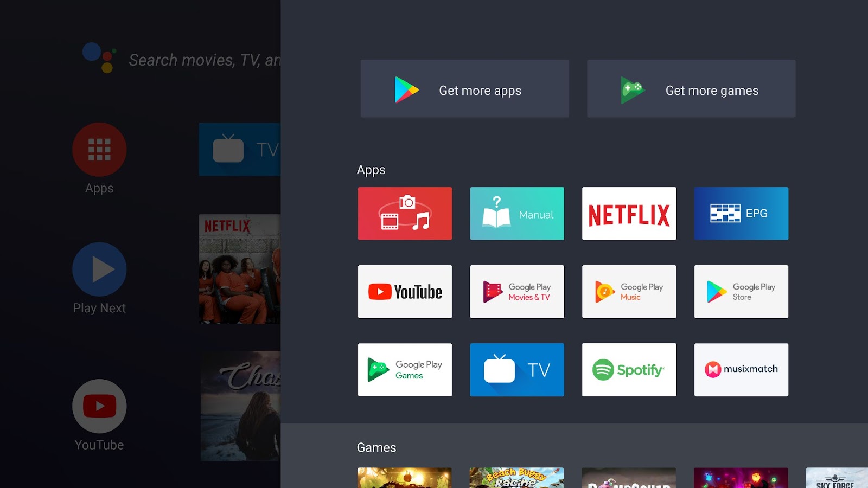Open the snowy YouTube video thumbnail
Screen dimensions: 868x488
point(241,406)
